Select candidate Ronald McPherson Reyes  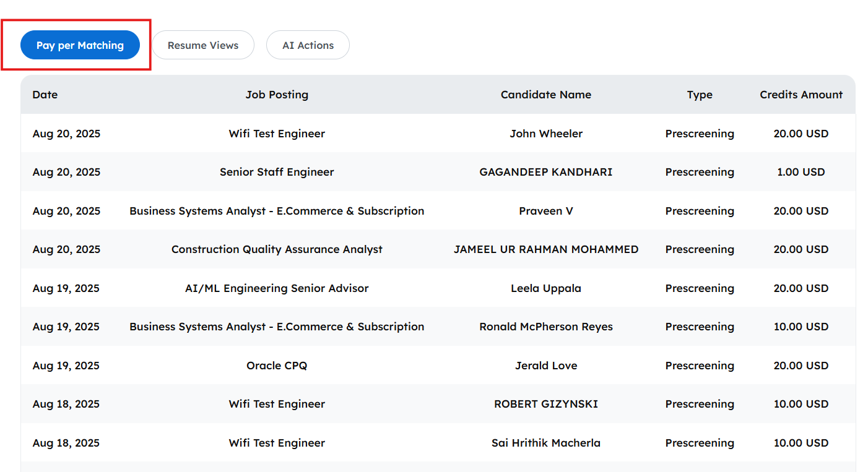tap(545, 327)
